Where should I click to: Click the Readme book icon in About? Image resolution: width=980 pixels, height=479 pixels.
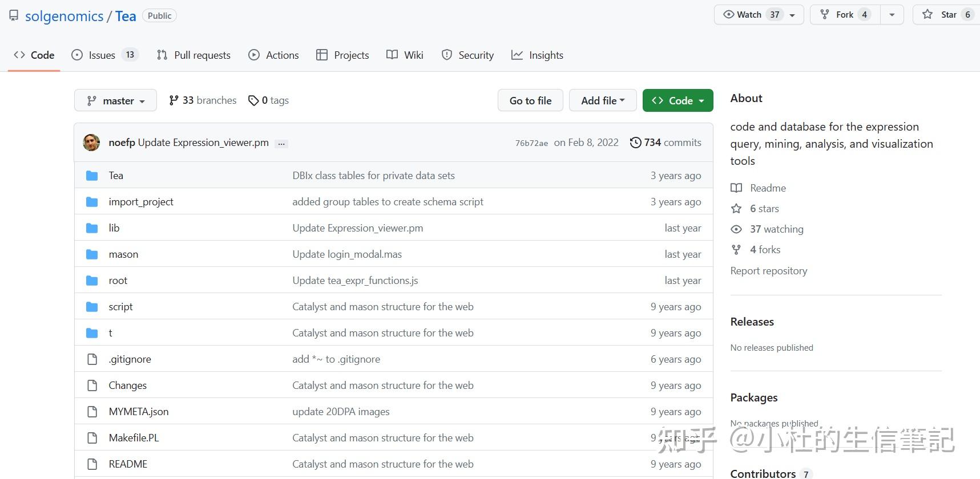click(x=736, y=188)
